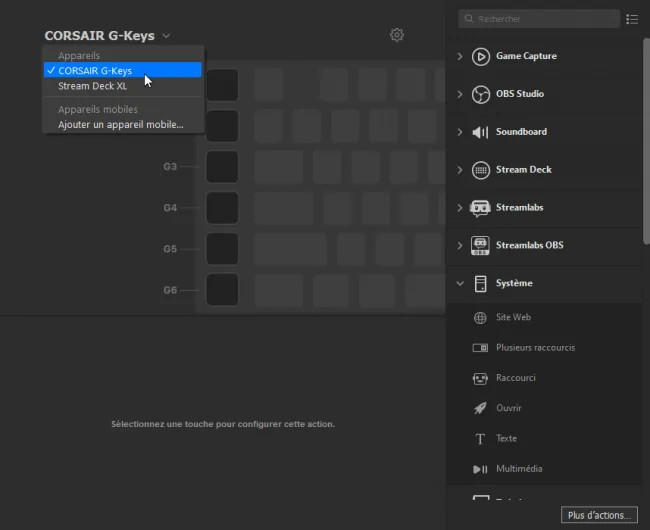Select the G5 key slot

coord(222,249)
